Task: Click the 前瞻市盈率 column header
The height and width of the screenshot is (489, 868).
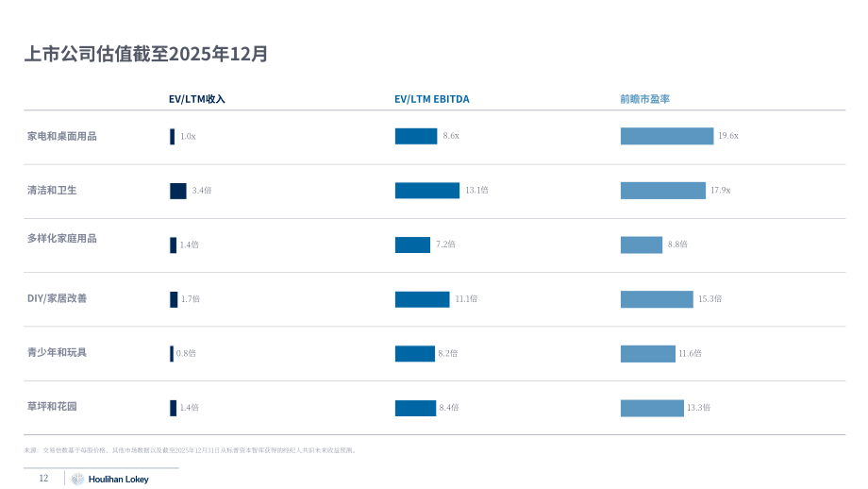Action: coord(645,99)
